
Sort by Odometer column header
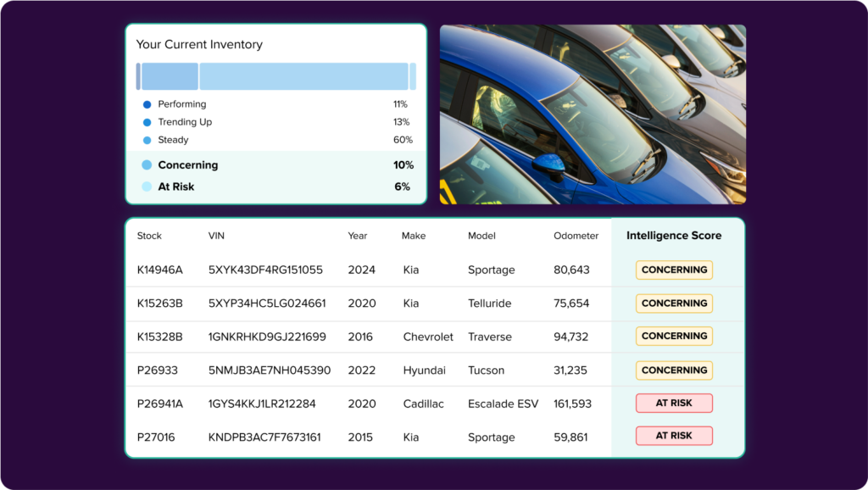point(576,236)
